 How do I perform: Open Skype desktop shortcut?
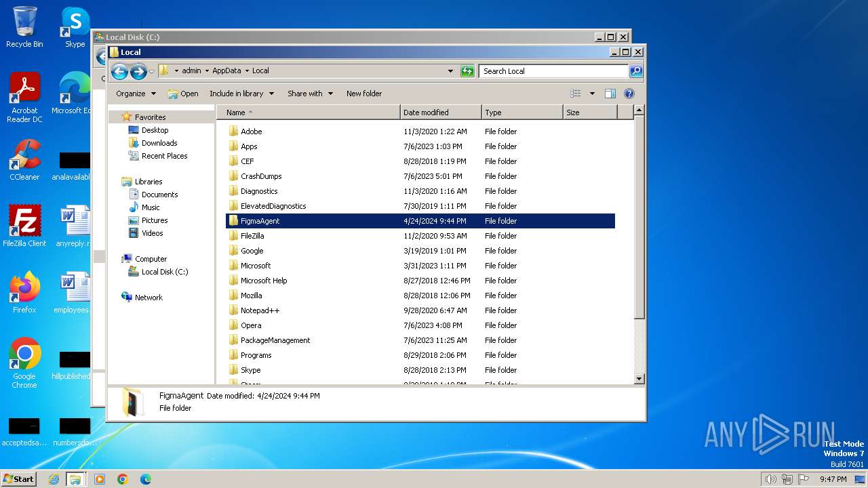point(75,27)
